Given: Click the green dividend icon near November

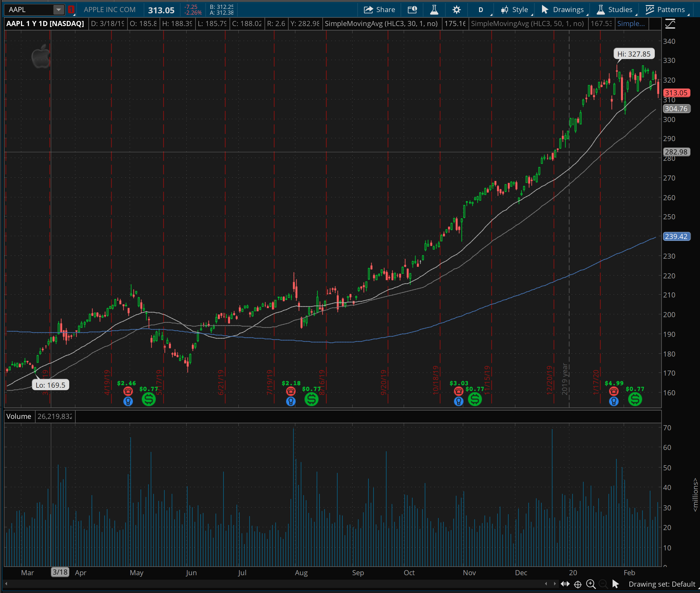Looking at the screenshot, I should click(475, 399).
